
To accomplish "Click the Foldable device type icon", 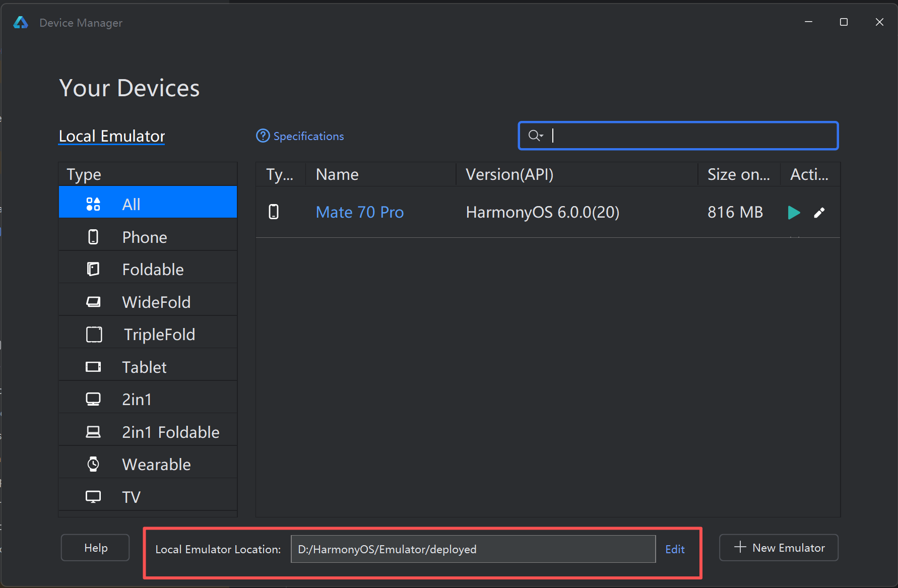I will click(x=93, y=269).
